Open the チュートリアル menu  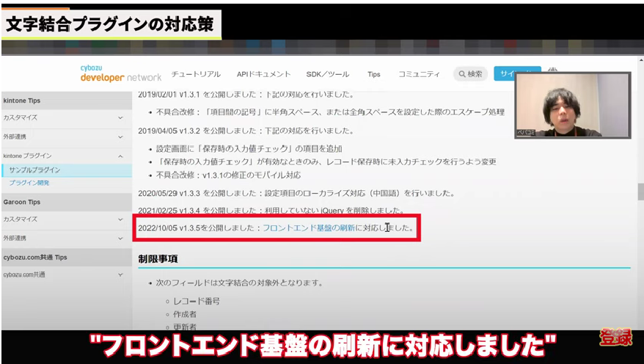196,74
